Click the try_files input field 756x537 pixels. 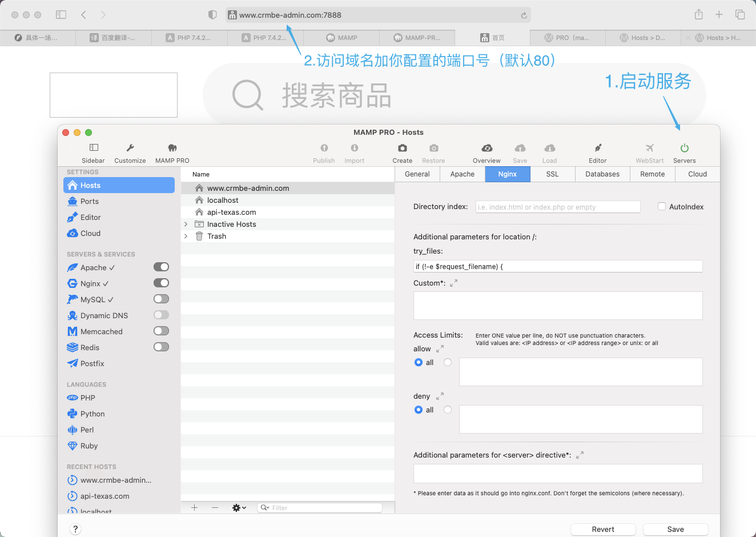(x=558, y=266)
